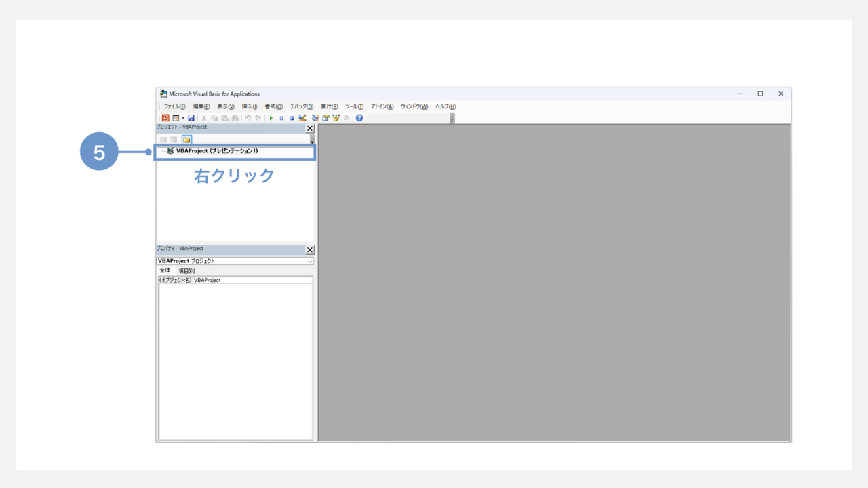This screenshot has height=488, width=868.
Task: Select VBAProject (プレゼンテーション1) tree node
Action: 217,151
